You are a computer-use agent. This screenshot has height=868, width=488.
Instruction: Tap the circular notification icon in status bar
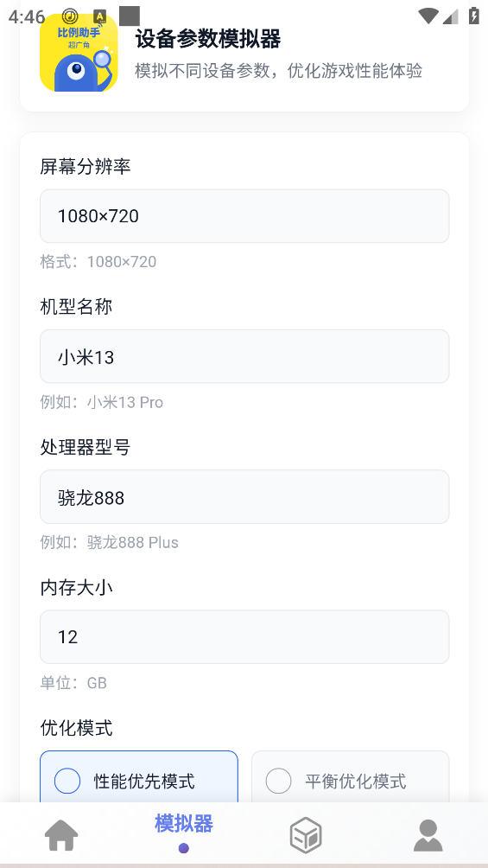[70, 16]
